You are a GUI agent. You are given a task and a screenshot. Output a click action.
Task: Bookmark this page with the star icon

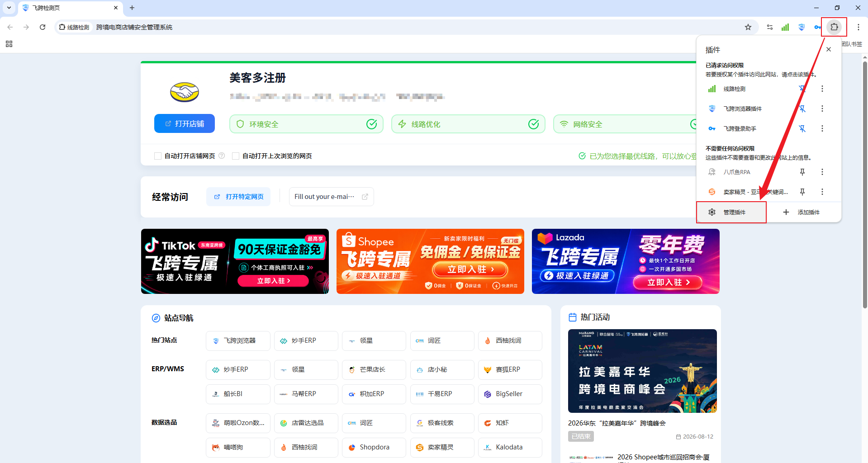(x=748, y=27)
